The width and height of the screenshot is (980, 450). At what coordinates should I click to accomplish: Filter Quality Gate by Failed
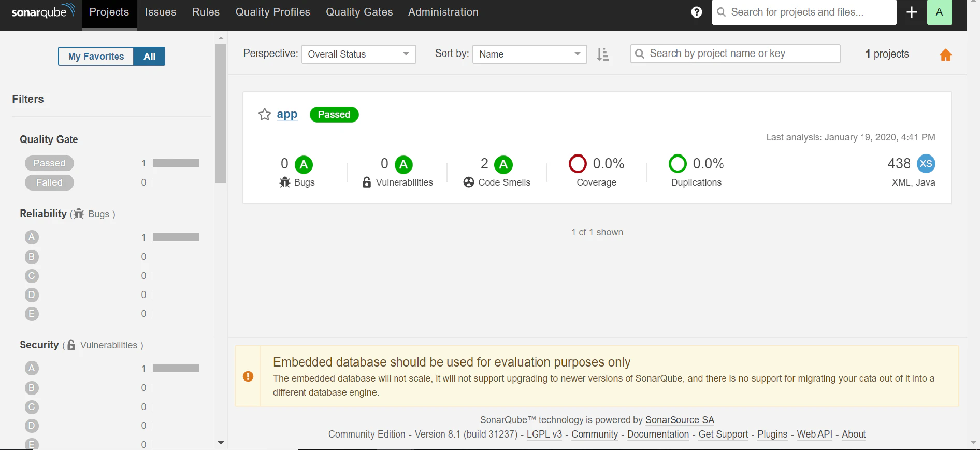49,182
